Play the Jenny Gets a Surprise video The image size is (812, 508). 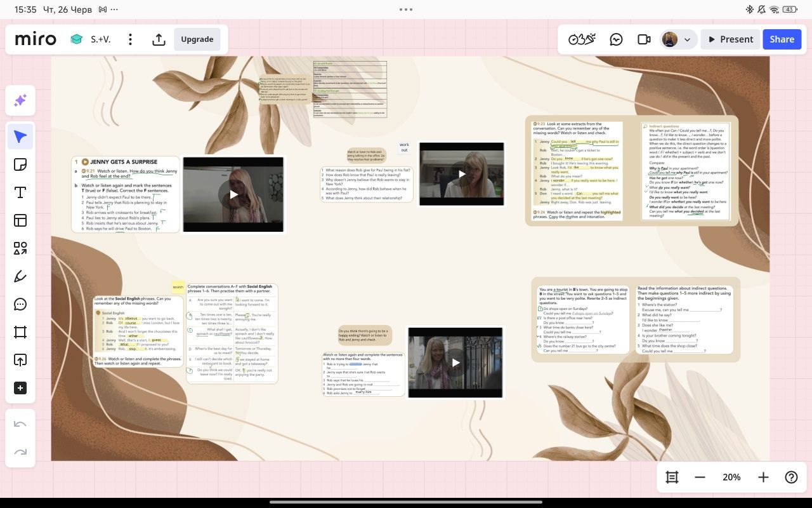point(233,194)
